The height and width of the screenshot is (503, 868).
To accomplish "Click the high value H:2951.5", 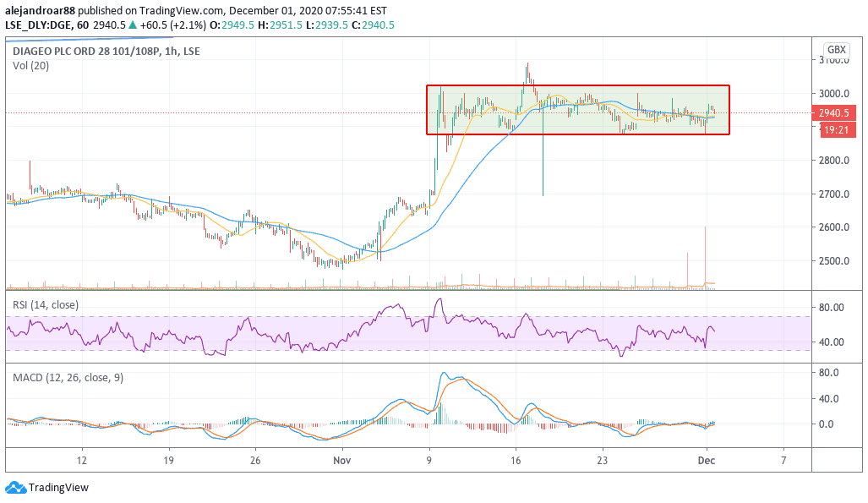I will click(x=280, y=25).
